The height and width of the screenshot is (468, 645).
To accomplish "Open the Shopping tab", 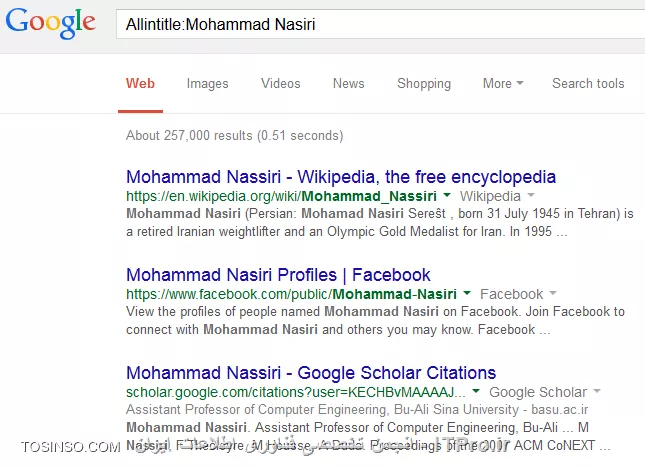I will pyautogui.click(x=424, y=83).
